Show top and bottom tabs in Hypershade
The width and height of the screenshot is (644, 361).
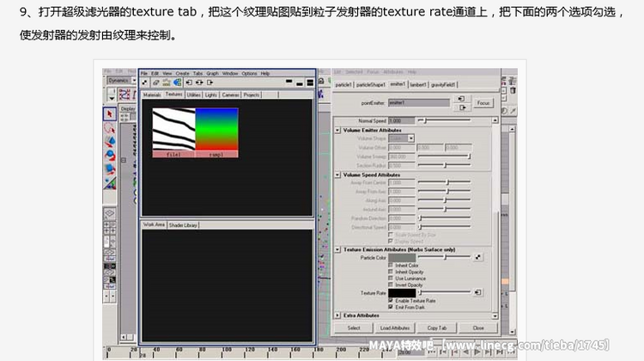(x=310, y=83)
